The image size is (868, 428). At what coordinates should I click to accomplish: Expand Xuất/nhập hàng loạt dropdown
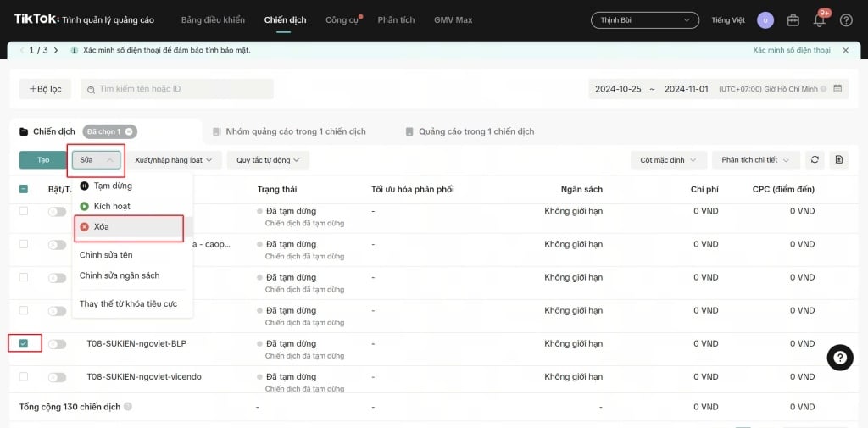point(174,160)
